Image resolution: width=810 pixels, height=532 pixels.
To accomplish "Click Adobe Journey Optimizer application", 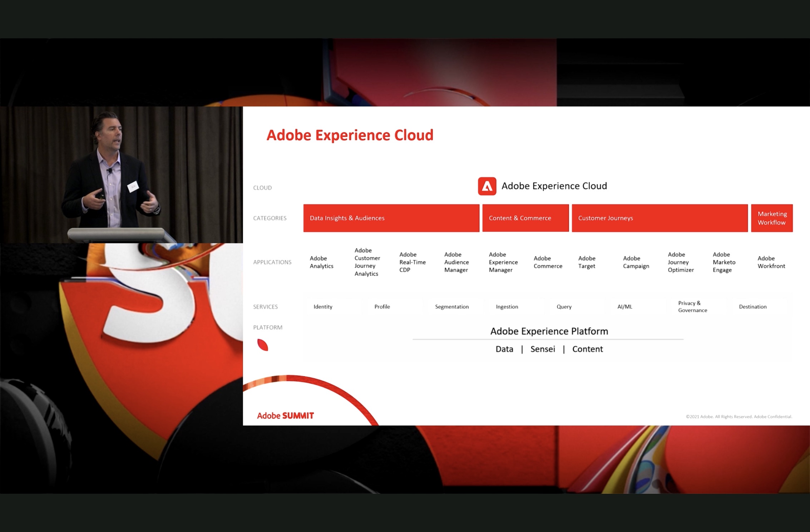I will point(681,262).
